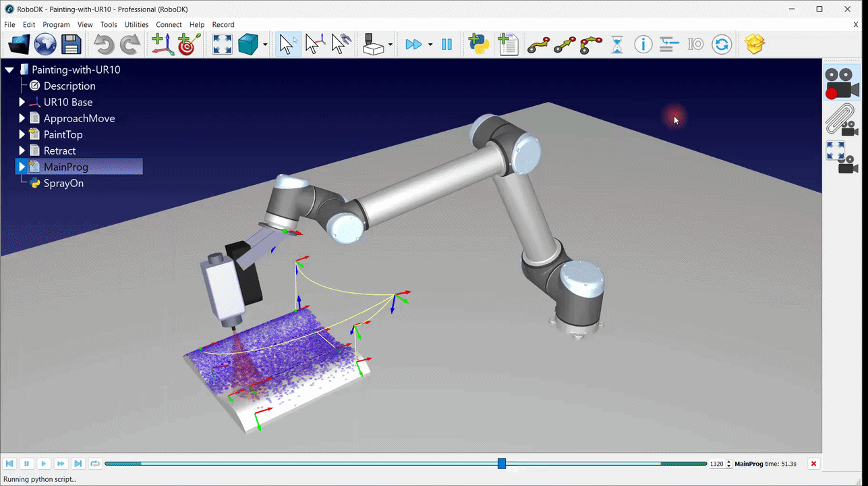Open the view cube dropdown arrow
Image resolution: width=868 pixels, height=486 pixels.
[265, 45]
